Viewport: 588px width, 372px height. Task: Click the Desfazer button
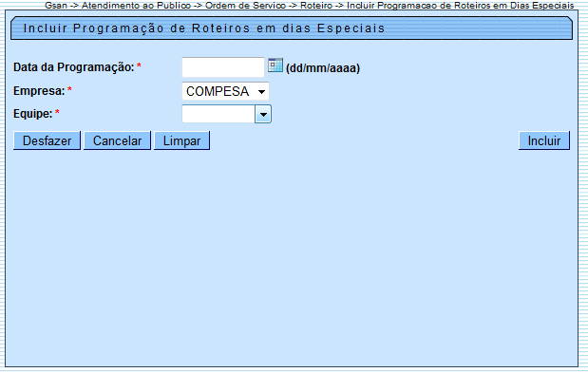[x=47, y=140]
